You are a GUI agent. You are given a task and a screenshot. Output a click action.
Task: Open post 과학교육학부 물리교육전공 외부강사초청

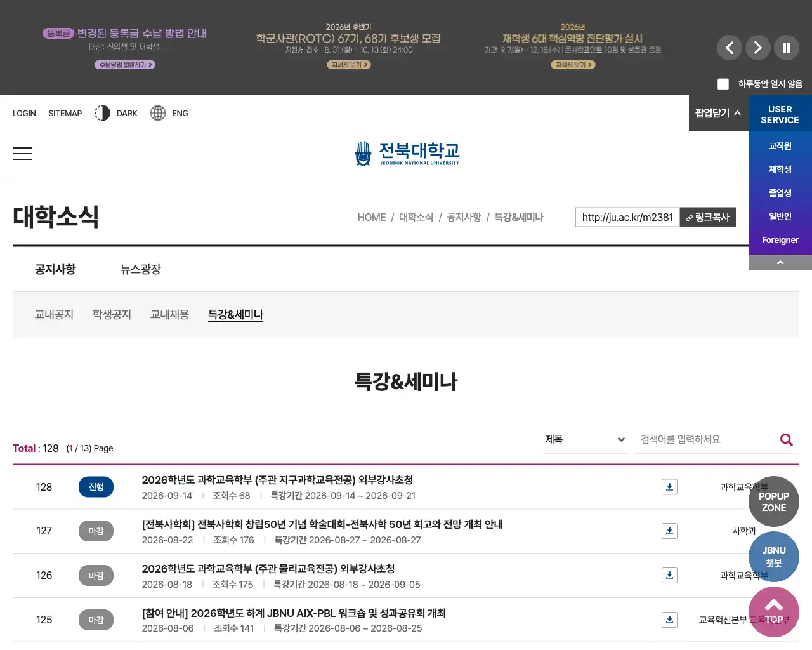tap(268, 569)
